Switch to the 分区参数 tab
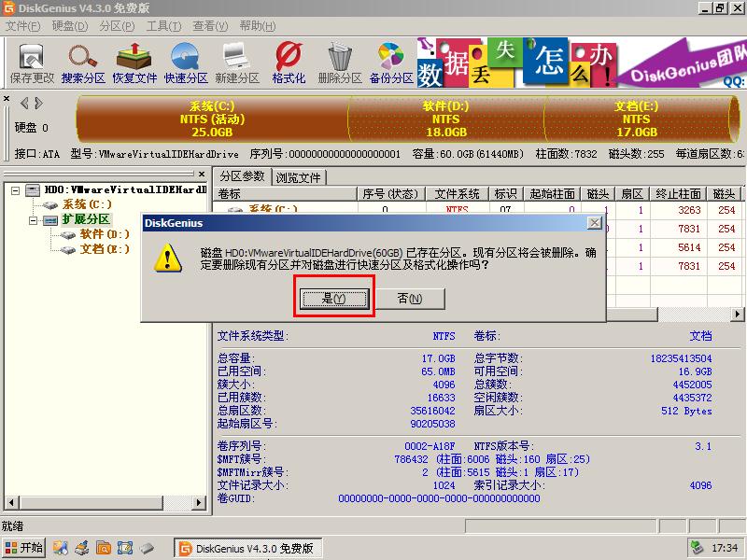Image resolution: width=747 pixels, height=560 pixels. click(x=242, y=176)
